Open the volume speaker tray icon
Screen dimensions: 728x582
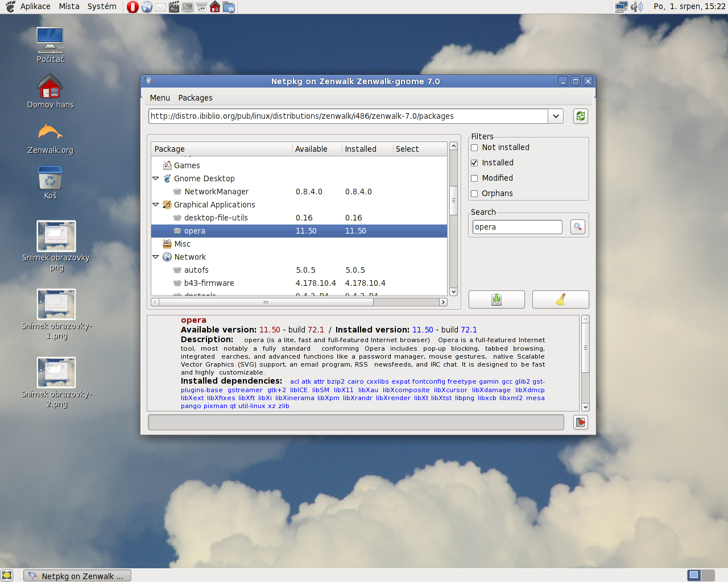coord(636,7)
